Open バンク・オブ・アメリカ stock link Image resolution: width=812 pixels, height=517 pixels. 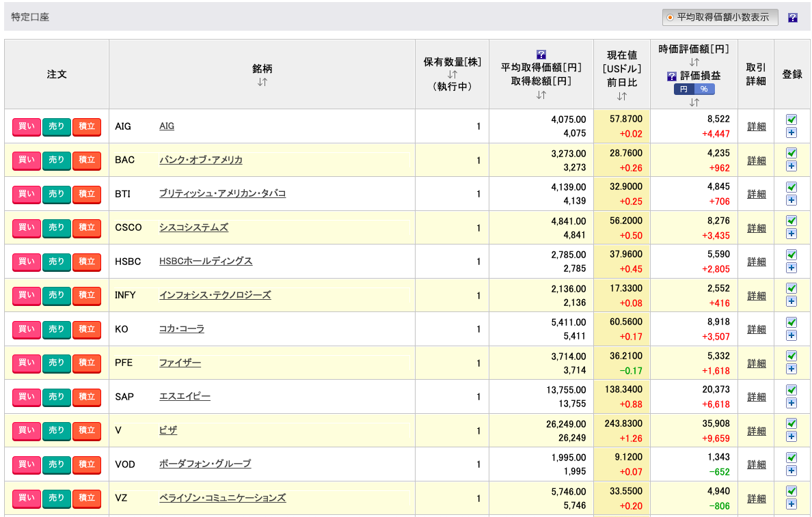201,160
